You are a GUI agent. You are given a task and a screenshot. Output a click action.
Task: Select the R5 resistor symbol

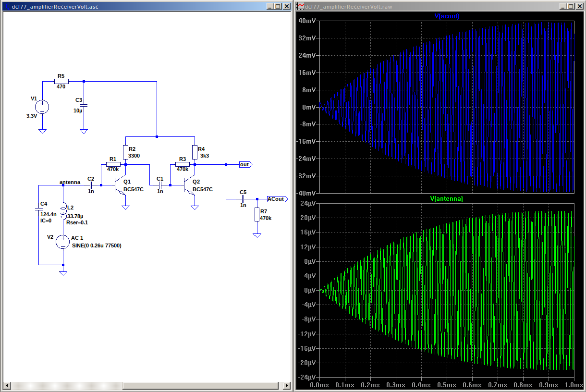click(x=61, y=82)
